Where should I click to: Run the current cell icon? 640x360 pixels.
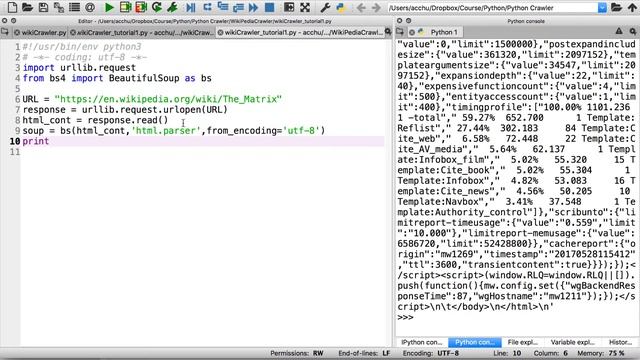(125, 7)
